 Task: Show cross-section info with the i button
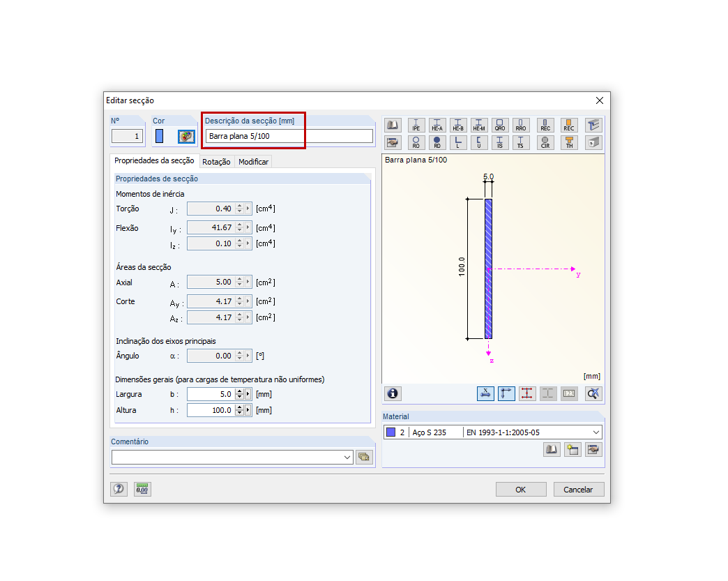point(393,393)
